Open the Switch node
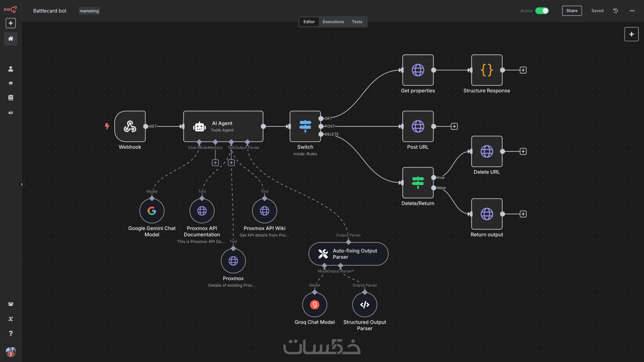Screen dimensions: 644x362 (305, 126)
